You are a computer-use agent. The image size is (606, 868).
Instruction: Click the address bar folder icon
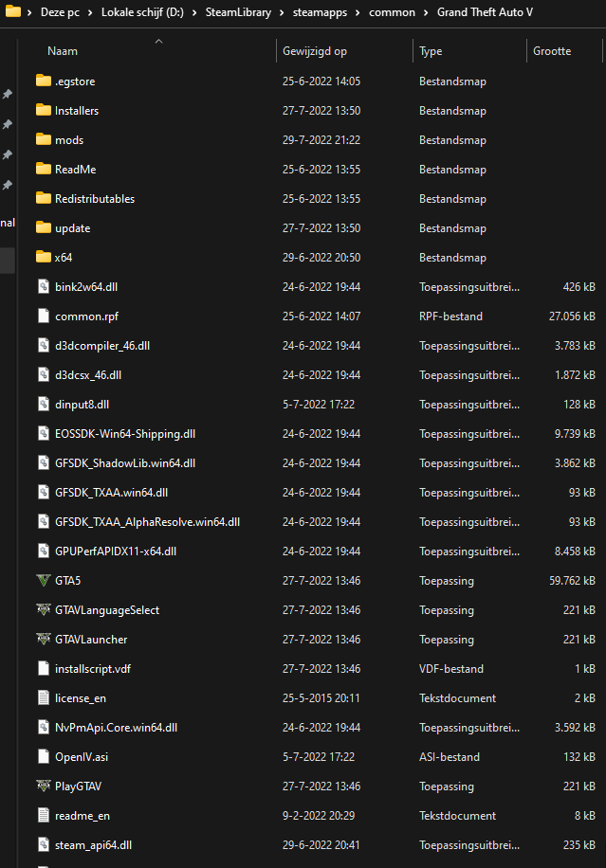click(12, 11)
